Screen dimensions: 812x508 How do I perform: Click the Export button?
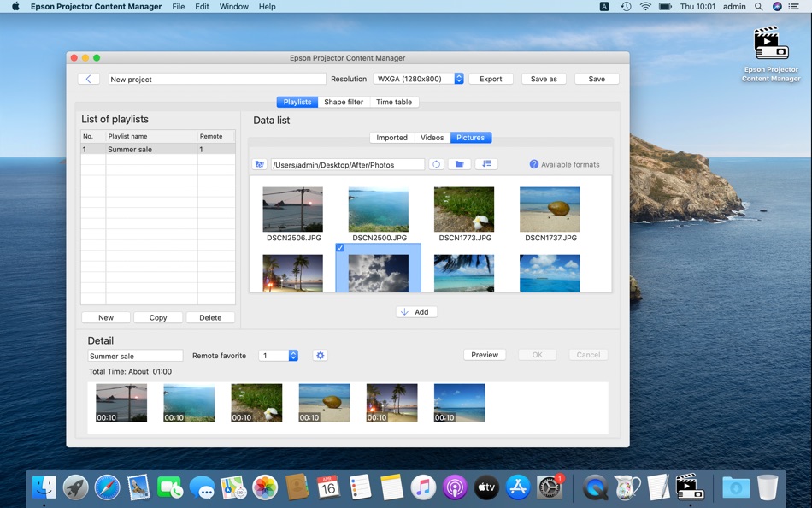[x=491, y=79]
